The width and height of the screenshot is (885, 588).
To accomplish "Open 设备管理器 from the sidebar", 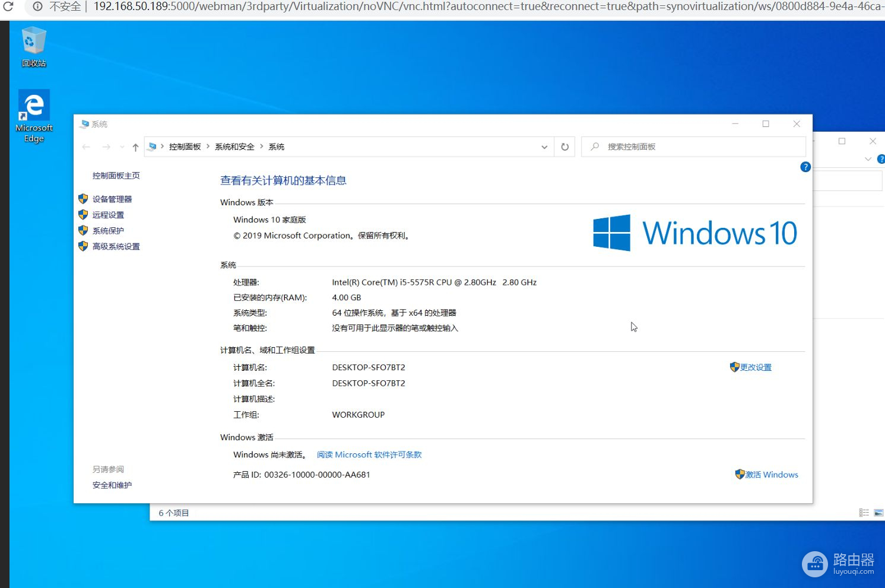I will click(112, 199).
